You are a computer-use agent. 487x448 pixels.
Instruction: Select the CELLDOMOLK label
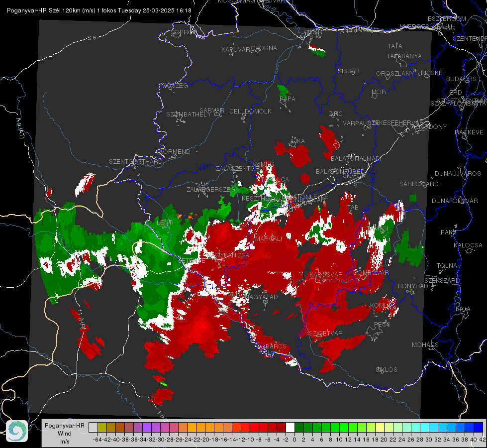(250, 112)
